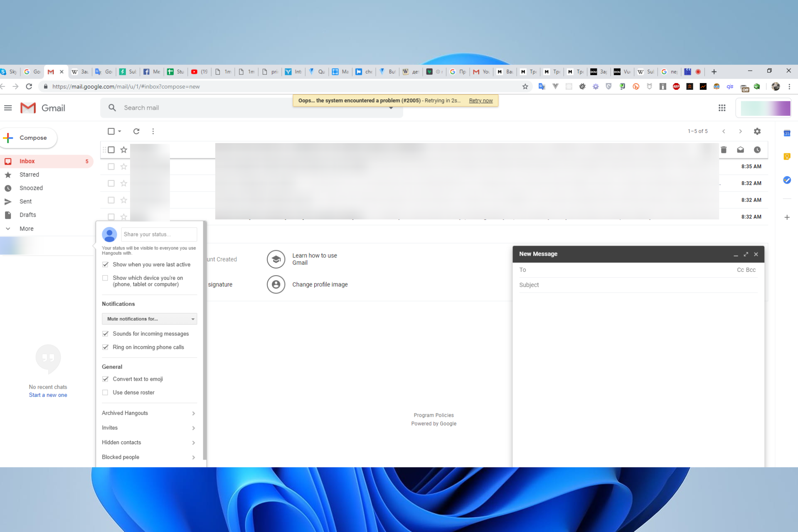Reload the browser page
Viewport: 798px width, 532px height.
pos(29,86)
